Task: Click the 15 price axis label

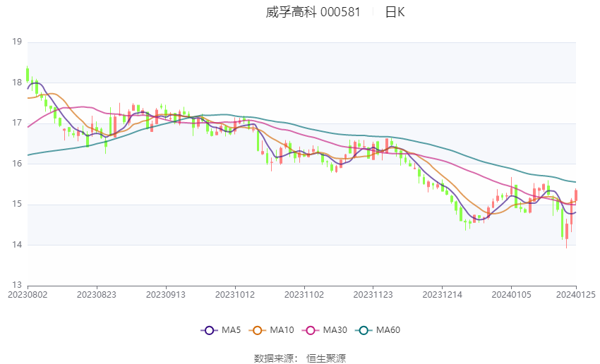Action: tap(17, 204)
